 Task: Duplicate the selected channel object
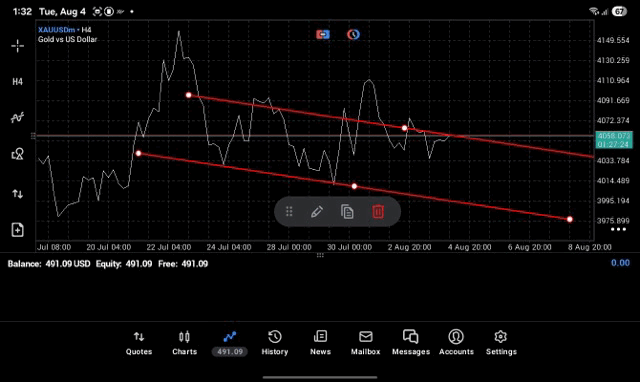[347, 211]
